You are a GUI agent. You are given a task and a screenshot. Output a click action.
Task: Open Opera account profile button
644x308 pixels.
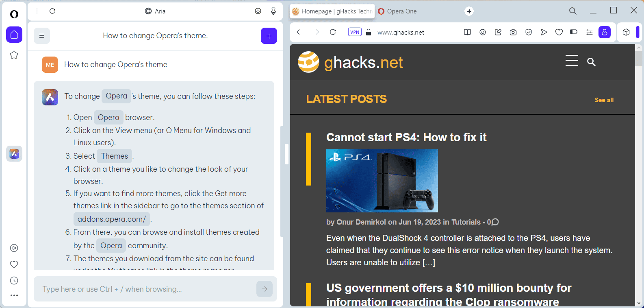pos(605,32)
